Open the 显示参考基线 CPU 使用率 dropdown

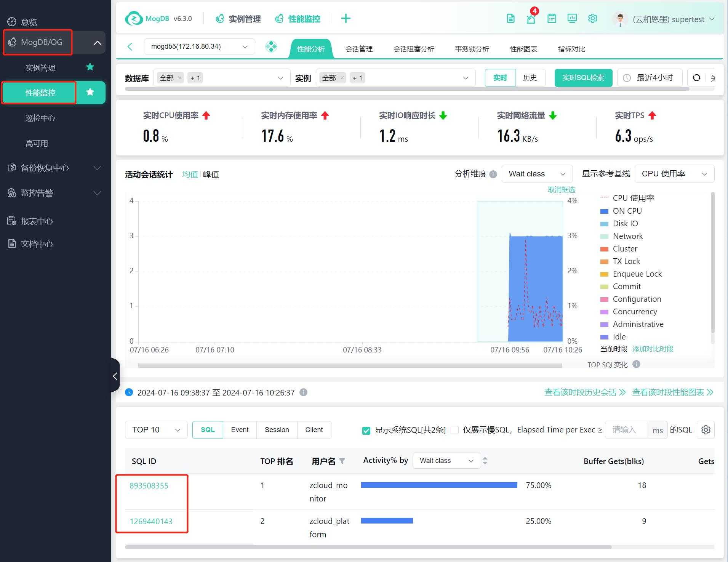pyautogui.click(x=674, y=174)
